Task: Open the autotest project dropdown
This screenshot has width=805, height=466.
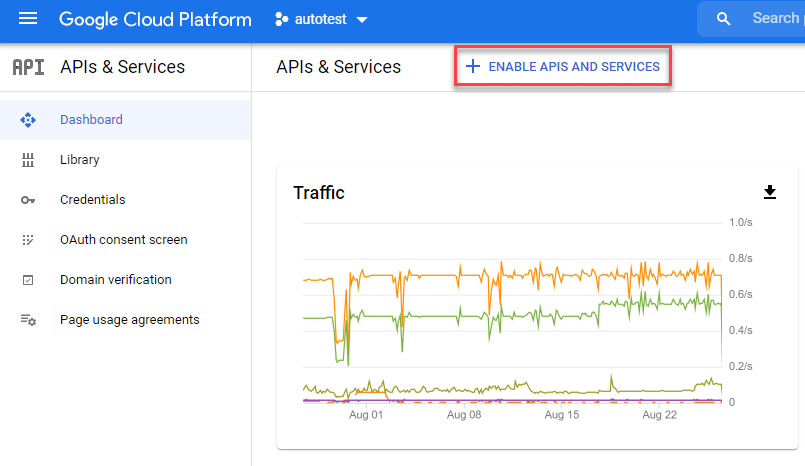Action: pyautogui.click(x=320, y=19)
